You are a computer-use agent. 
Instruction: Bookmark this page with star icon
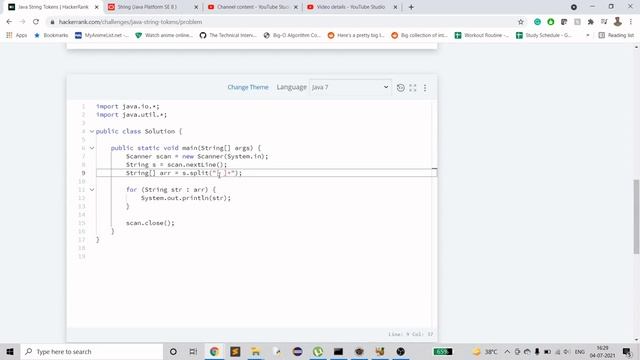coord(520,22)
